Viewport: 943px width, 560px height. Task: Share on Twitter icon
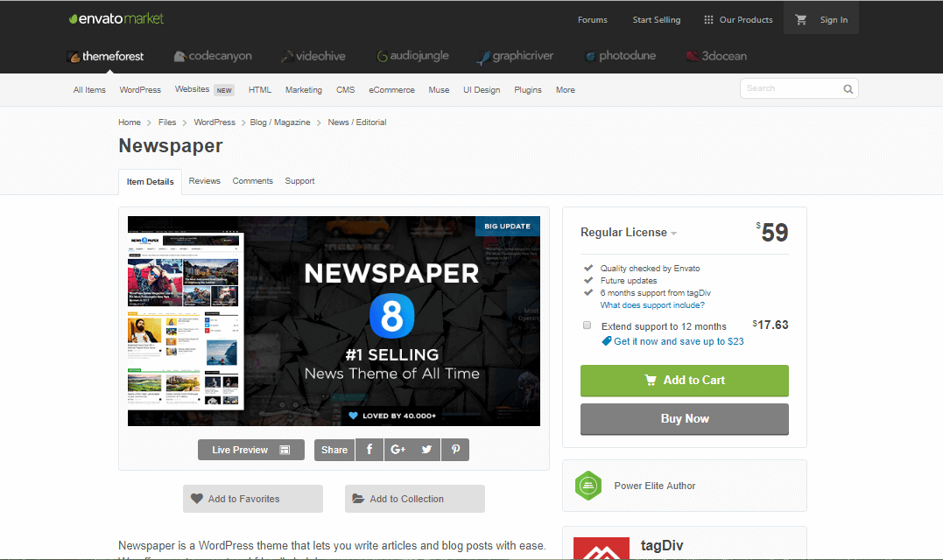tap(426, 450)
